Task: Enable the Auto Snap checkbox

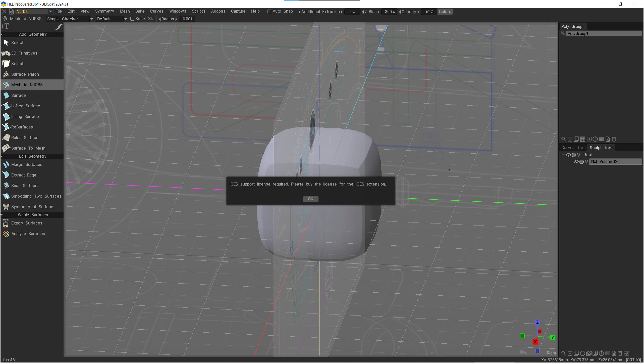Action: [x=269, y=12]
